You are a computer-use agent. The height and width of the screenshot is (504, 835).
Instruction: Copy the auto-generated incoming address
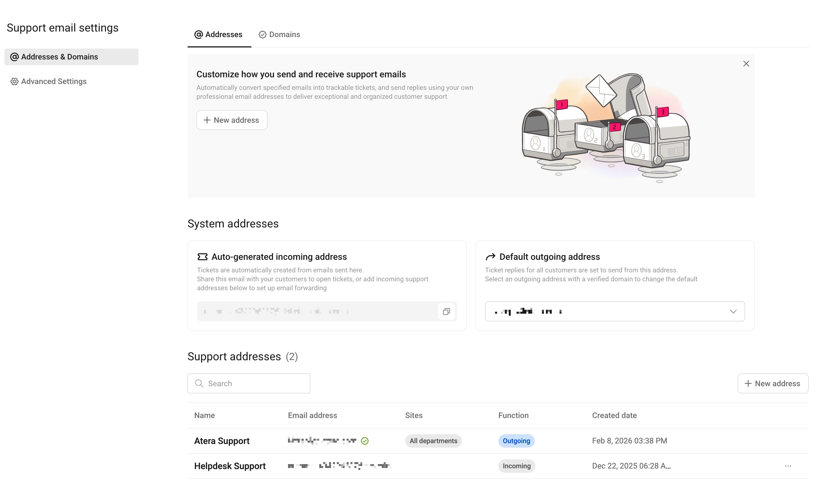click(x=446, y=311)
